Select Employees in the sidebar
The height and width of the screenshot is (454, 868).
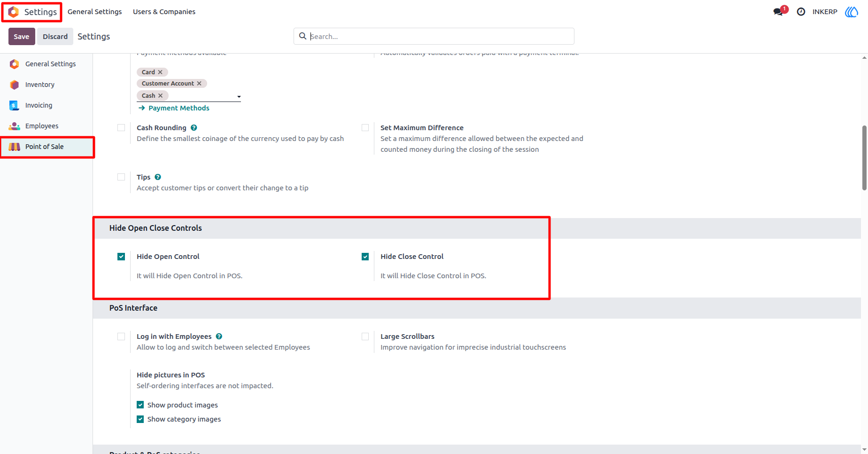46,126
